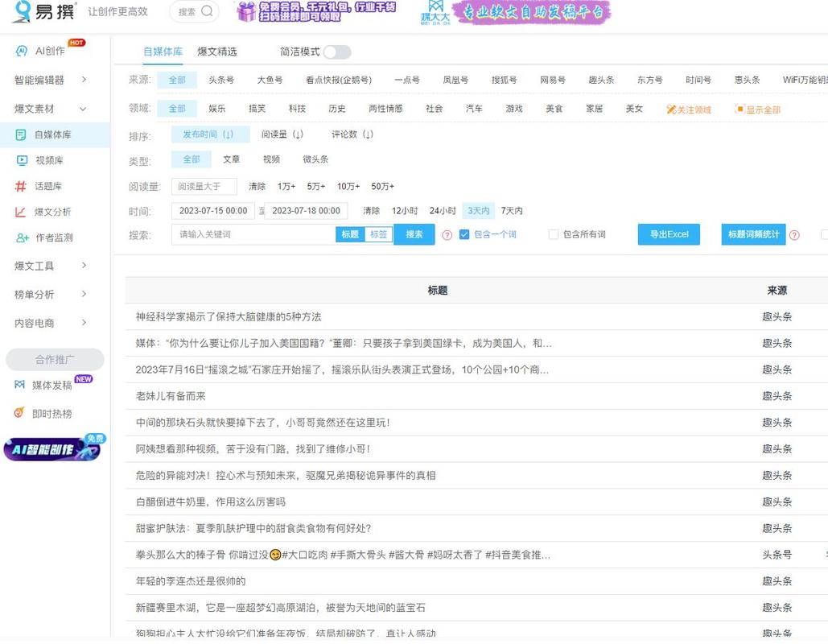Image resolution: width=828 pixels, height=644 pixels.
Task: Choose the 10万+ reading count filter
Action: [x=348, y=187]
